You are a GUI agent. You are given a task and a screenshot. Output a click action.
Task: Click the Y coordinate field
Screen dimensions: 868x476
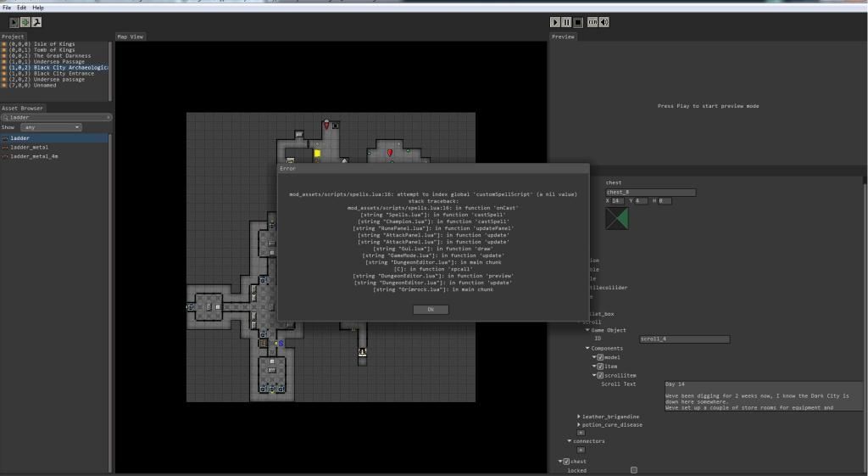641,201
